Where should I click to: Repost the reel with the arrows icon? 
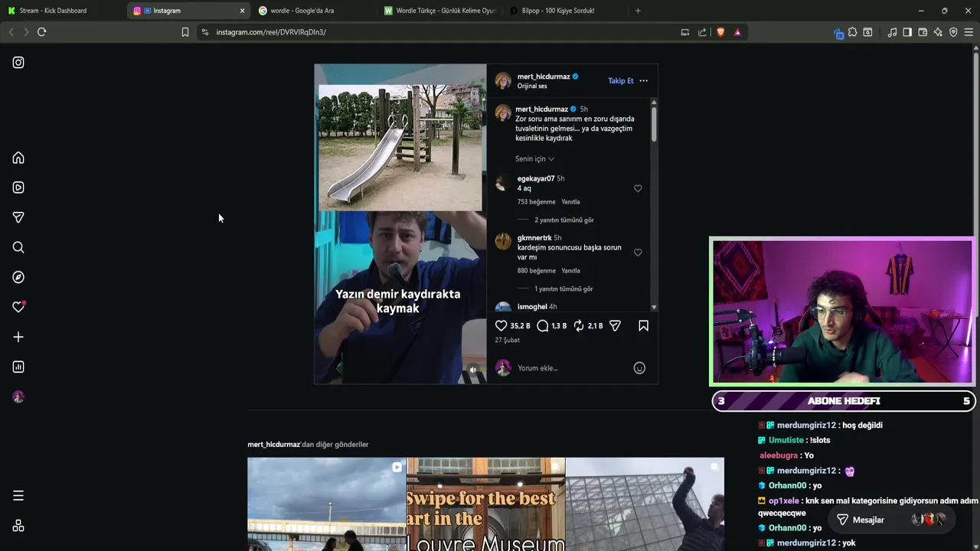(x=579, y=326)
